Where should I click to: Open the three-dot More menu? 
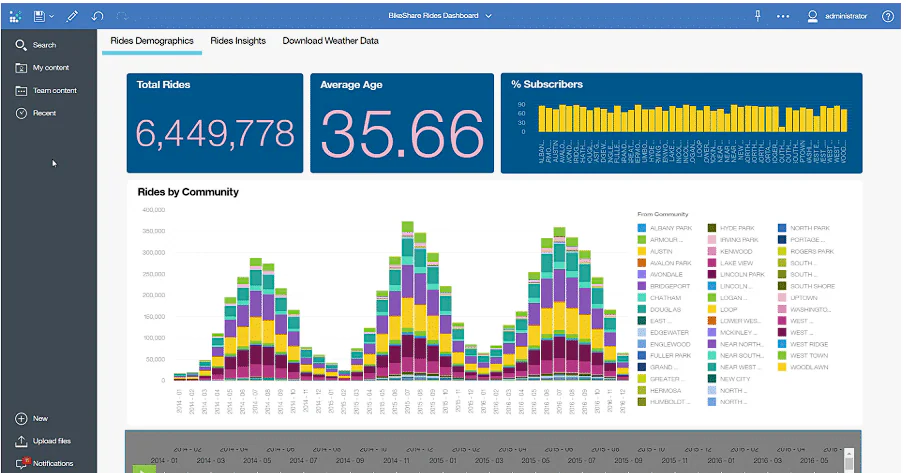[783, 16]
